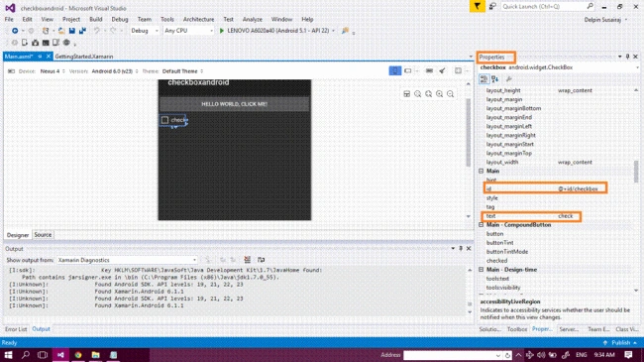Viewport: 644px width, 362px height.
Task: Show Properties in categorized view
Action: pos(483,79)
